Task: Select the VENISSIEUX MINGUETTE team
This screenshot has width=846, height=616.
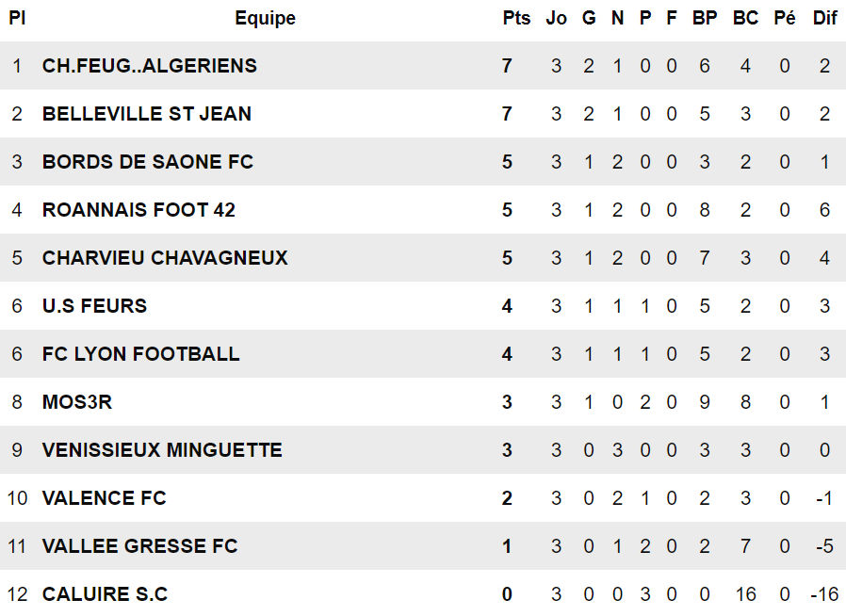Action: (162, 450)
